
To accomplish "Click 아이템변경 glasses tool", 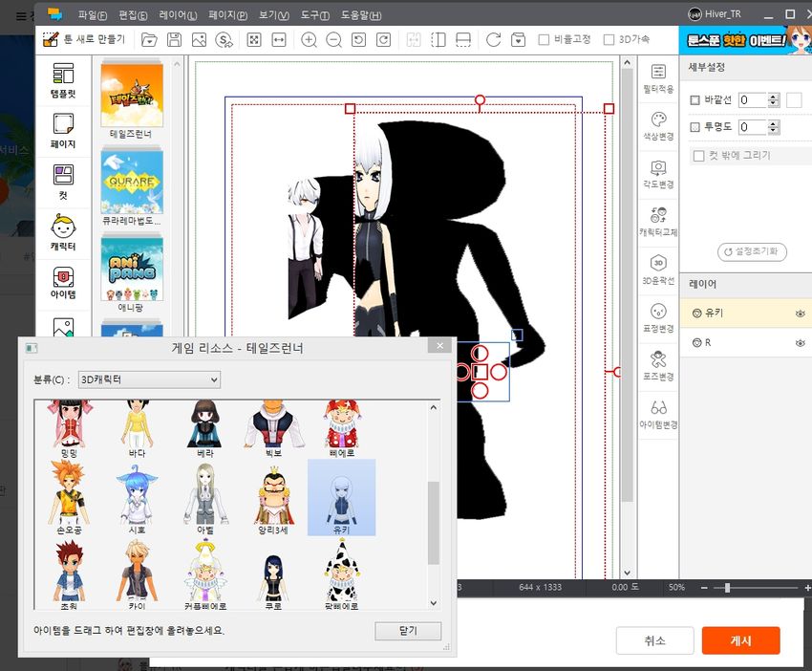I will pos(658,415).
